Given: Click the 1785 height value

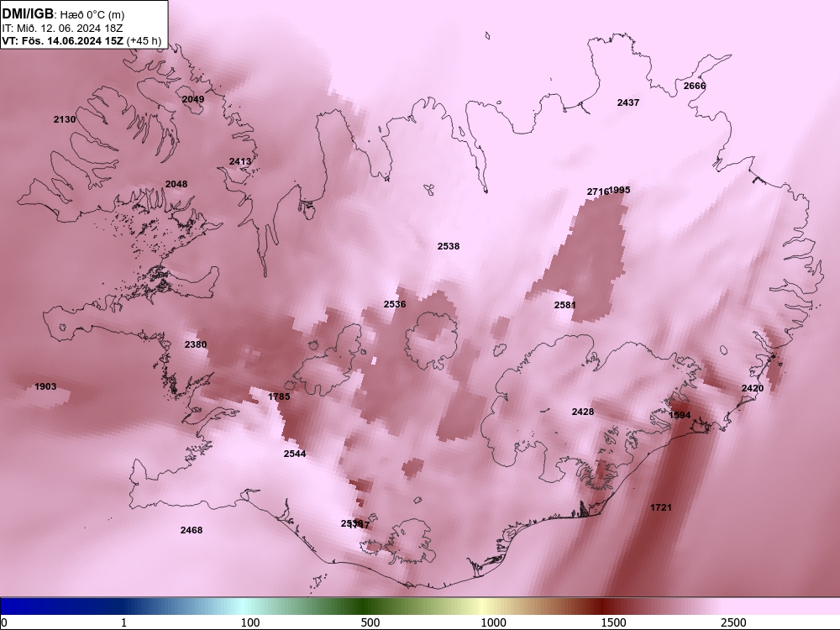Looking at the screenshot, I should coord(279,396).
